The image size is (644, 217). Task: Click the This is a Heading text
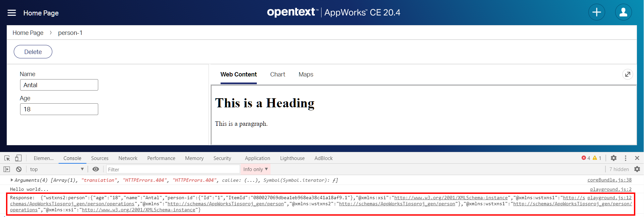tap(265, 103)
